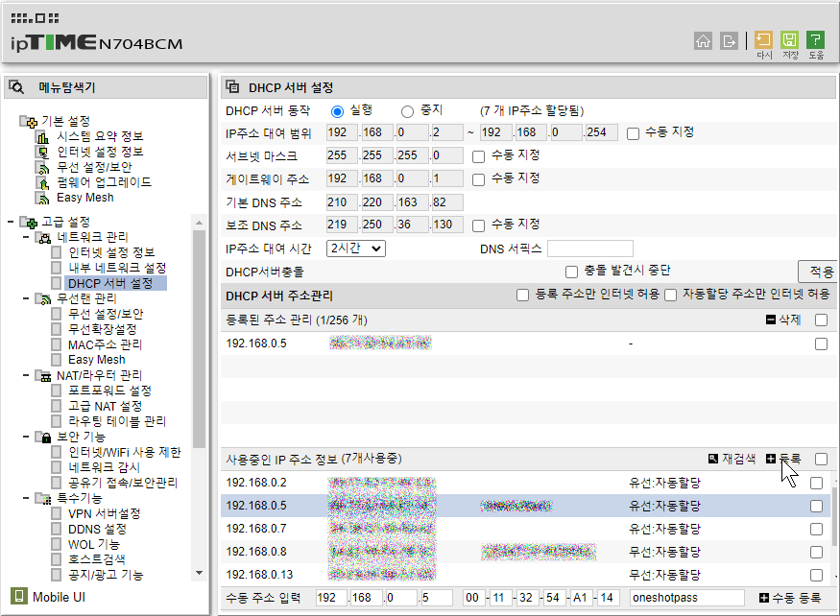Open the home icon in the header
Viewport: 840px width, 616px height.
703,40
